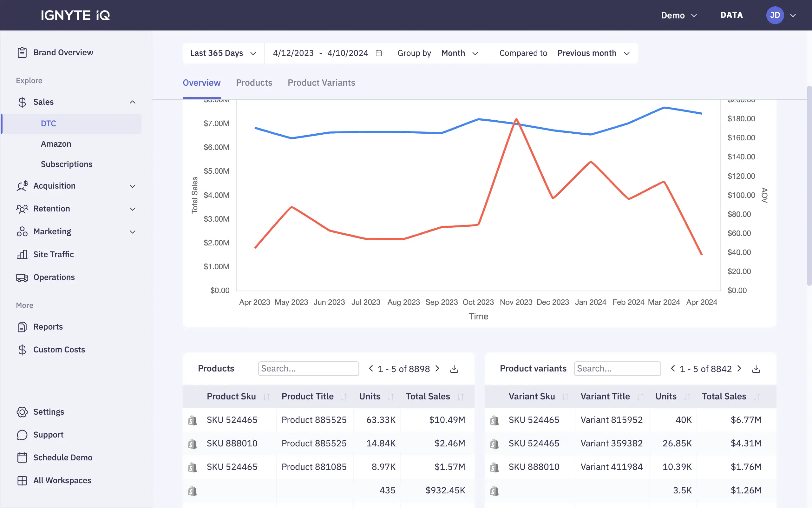Viewport: 812px width, 508px height.
Task: Click the Brand Overview clipboard icon
Action: (x=22, y=52)
